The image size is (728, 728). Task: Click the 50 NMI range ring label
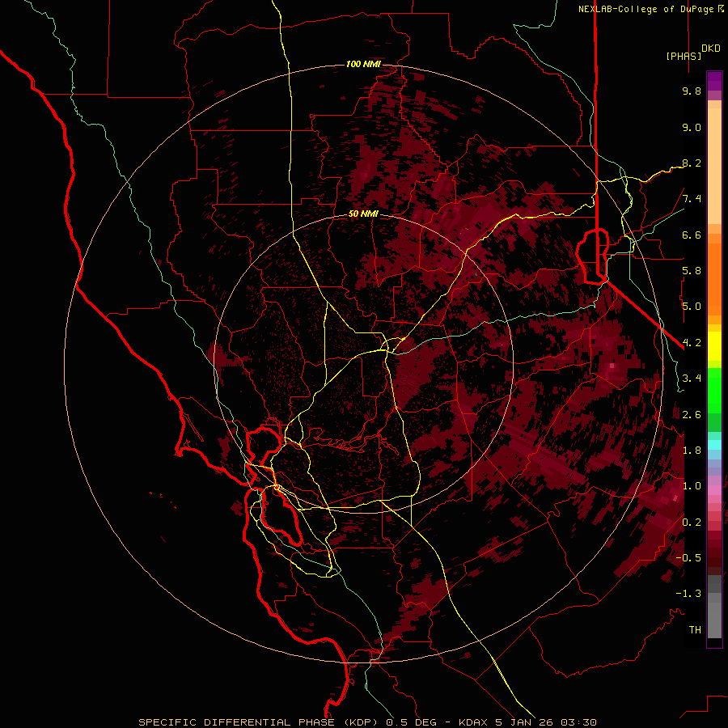click(363, 214)
